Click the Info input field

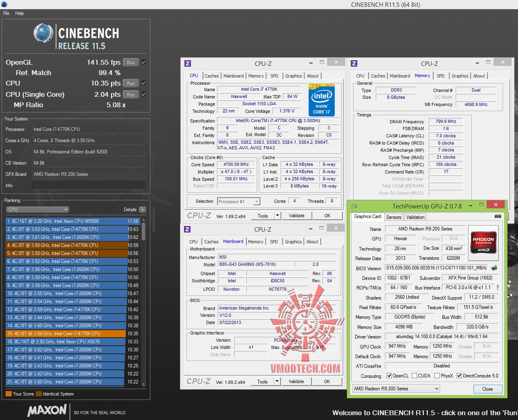pyautogui.click(x=88, y=186)
